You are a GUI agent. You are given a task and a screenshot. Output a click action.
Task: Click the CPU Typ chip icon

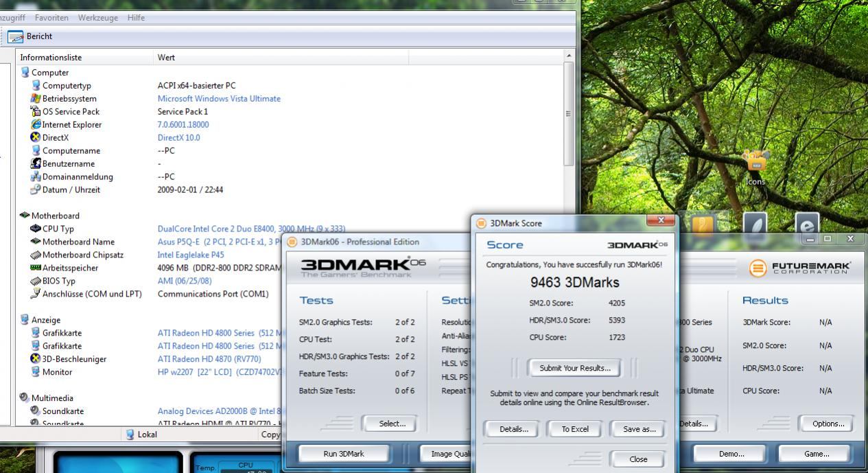tap(36, 229)
